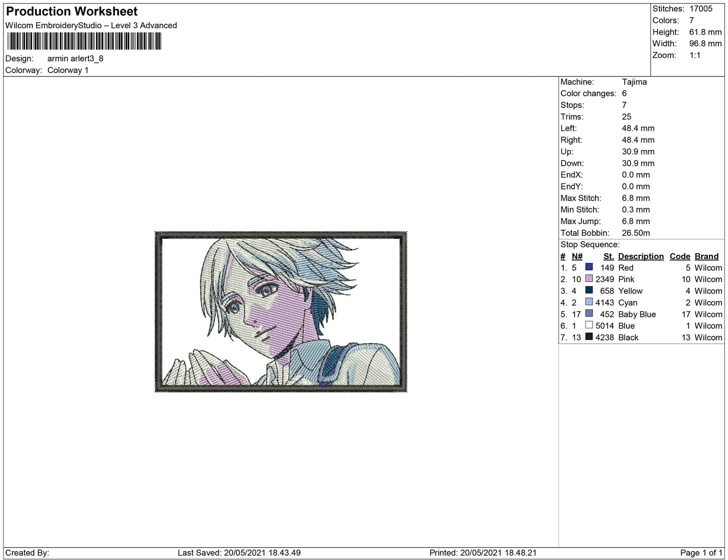Viewport: 728px width, 560px height.
Task: Click the N# column header
Action: coord(577,256)
